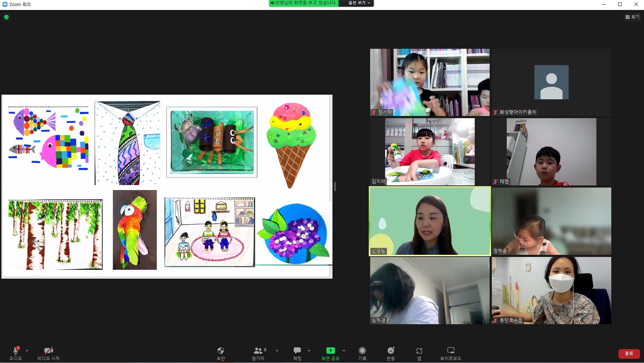This screenshot has height=363, width=644.
Task: Start video with 비디오 시작 toggle
Action: pyautogui.click(x=48, y=351)
